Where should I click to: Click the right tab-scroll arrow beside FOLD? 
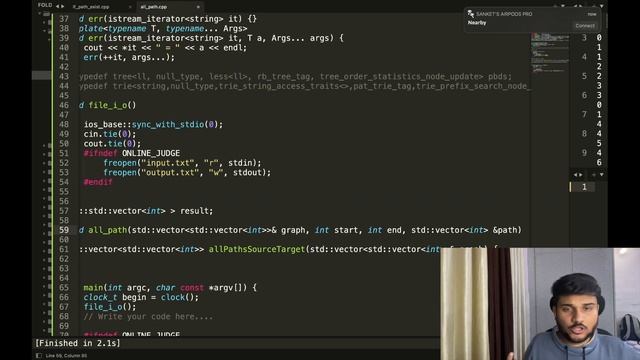[62, 6]
